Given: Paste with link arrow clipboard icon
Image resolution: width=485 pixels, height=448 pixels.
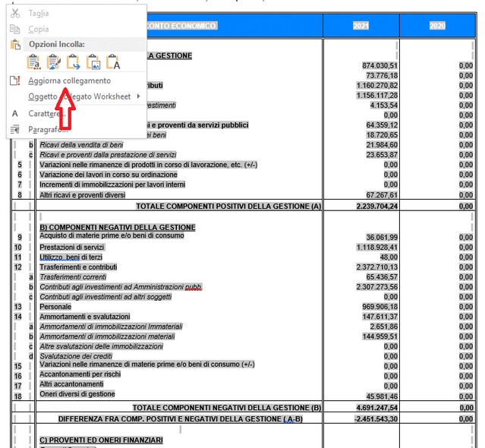Looking at the screenshot, I should point(74,62).
